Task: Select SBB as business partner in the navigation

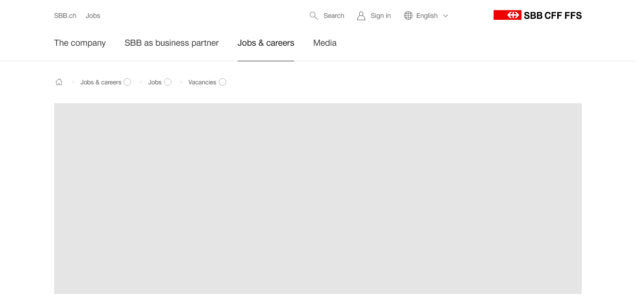Action: pos(172,43)
